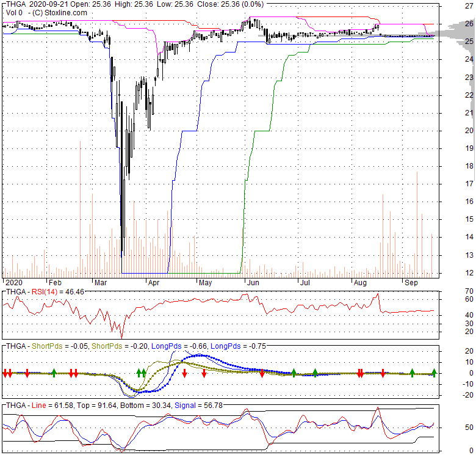Click the 40 label on the RSI axis
The height and width of the screenshot is (455, 476).
[469, 315]
